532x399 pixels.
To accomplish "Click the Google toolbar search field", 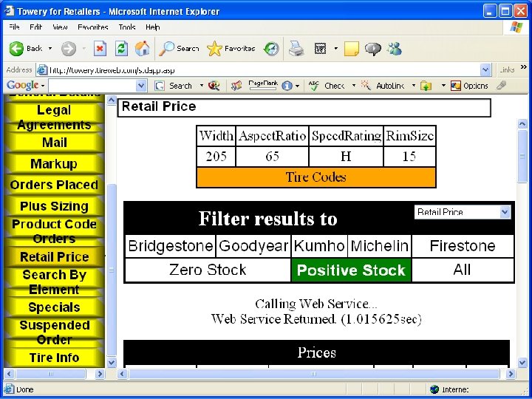I will tap(92, 86).
